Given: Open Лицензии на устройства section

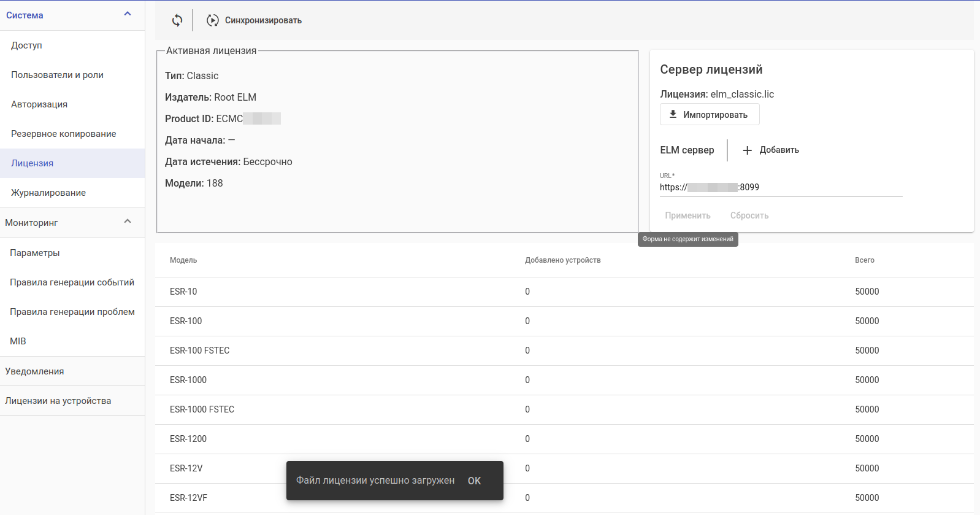Looking at the screenshot, I should pos(58,401).
